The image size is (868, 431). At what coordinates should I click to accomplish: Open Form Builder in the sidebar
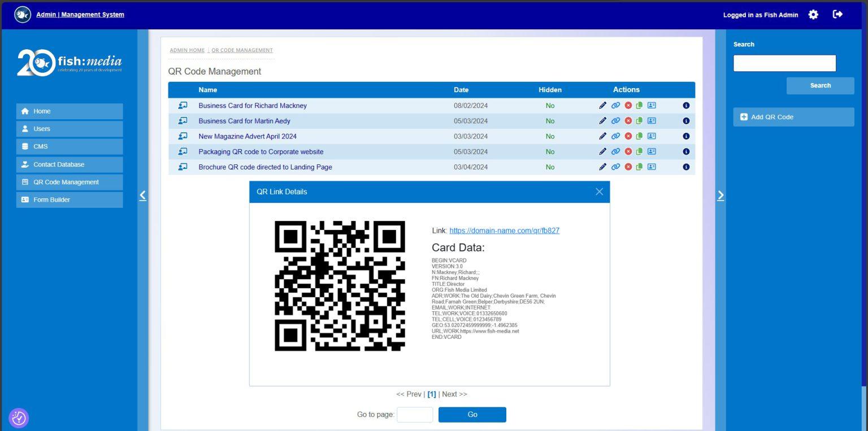(x=70, y=200)
